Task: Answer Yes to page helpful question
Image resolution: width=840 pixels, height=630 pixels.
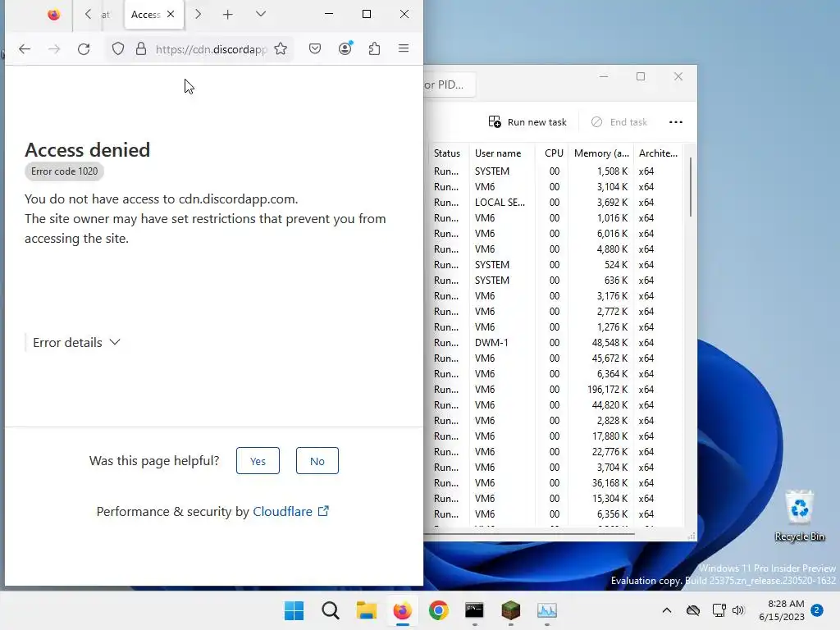Action: coord(258,461)
